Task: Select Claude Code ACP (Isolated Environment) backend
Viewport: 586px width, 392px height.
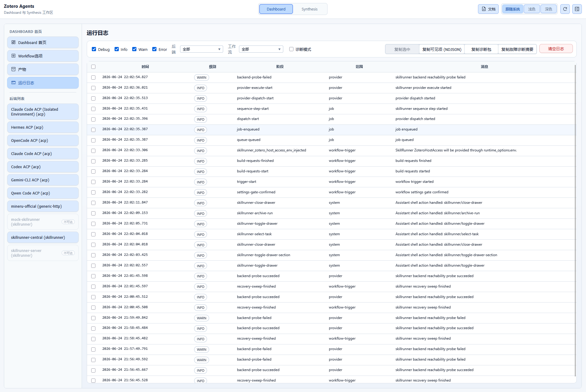Action: tap(43, 112)
